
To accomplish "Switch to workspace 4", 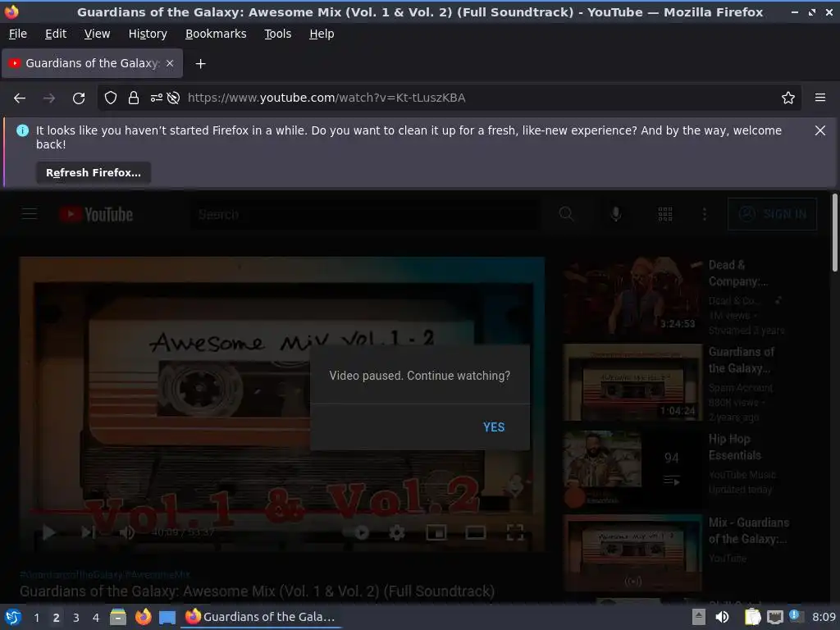I will pyautogui.click(x=96, y=618).
